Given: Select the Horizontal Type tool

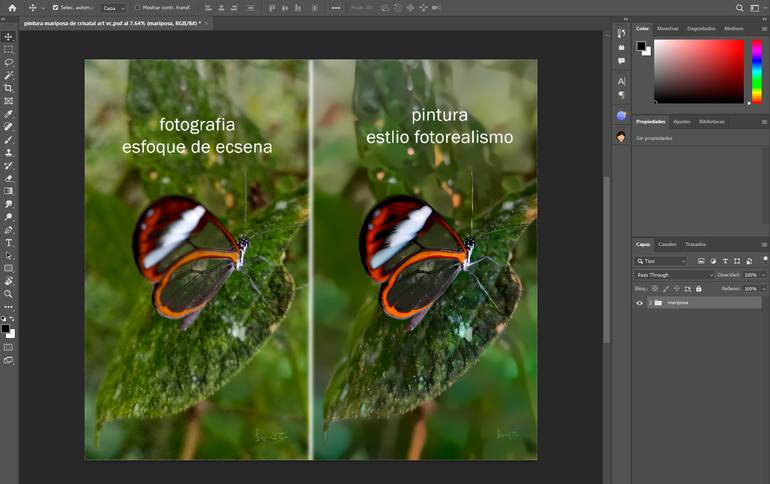Looking at the screenshot, I should (9, 243).
